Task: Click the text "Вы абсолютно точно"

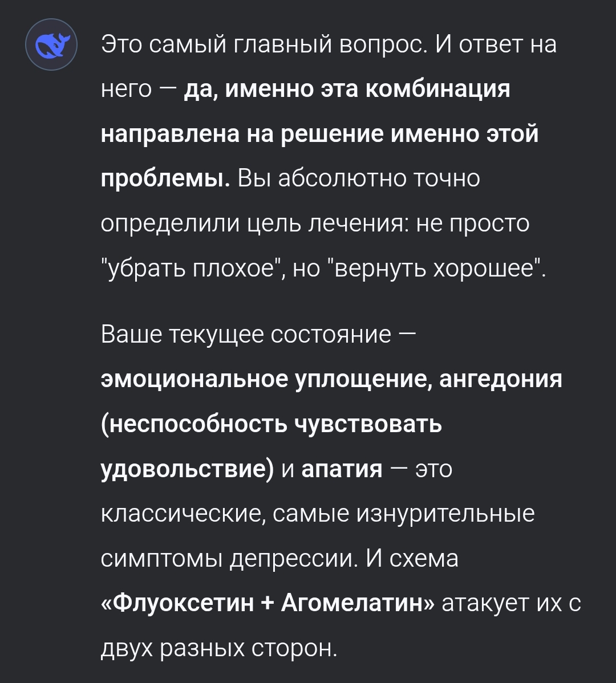Action: tap(359, 178)
